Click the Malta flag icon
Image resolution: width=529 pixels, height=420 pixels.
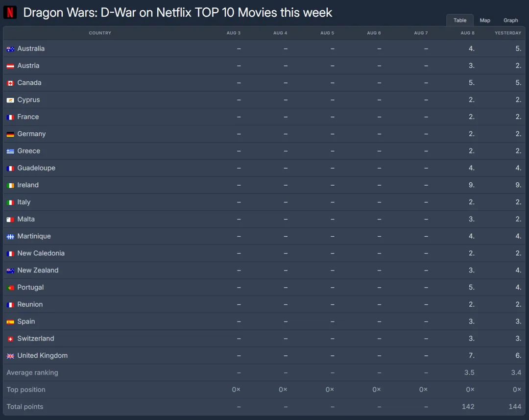10,220
